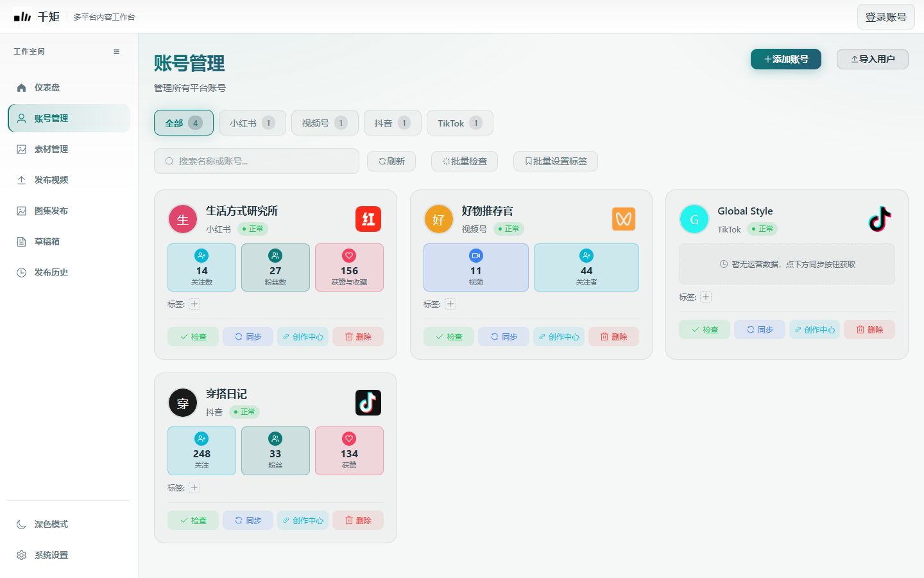Add a tag to 生活方式研究所 via plus icon
The width and height of the screenshot is (924, 578).
pyautogui.click(x=194, y=304)
